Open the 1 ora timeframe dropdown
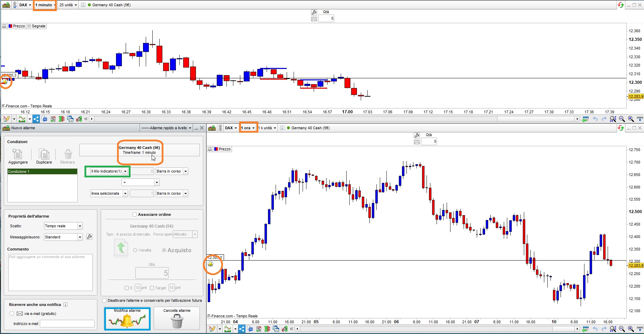 pos(248,128)
